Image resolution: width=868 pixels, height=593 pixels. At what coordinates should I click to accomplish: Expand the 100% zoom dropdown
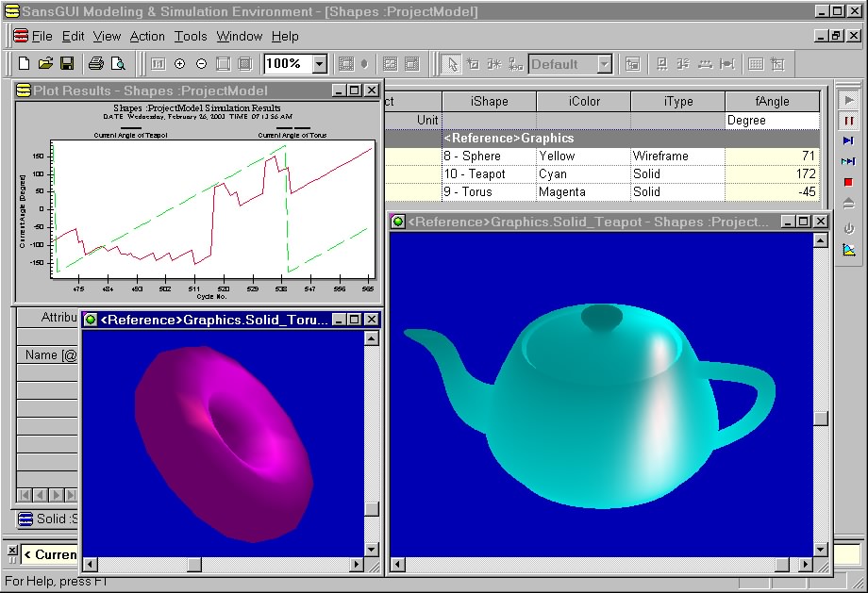coord(319,64)
